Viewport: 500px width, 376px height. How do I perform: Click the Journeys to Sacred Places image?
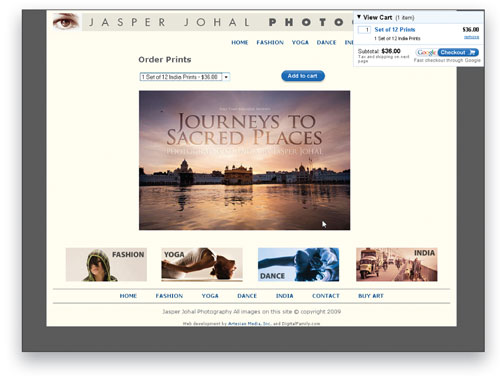click(244, 160)
